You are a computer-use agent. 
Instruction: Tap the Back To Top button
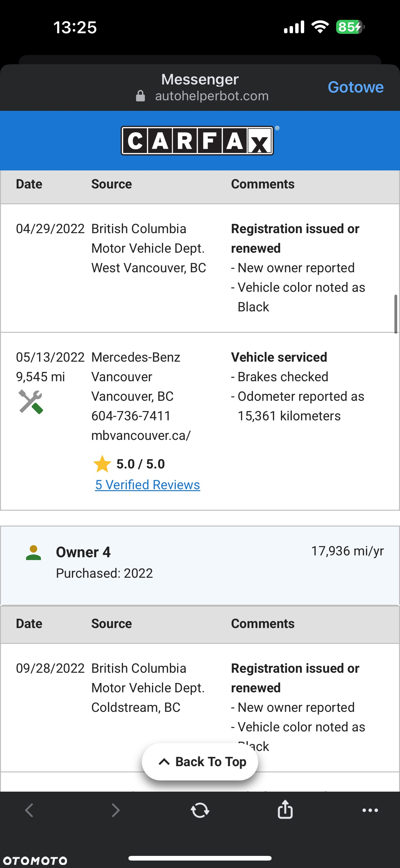[200, 762]
